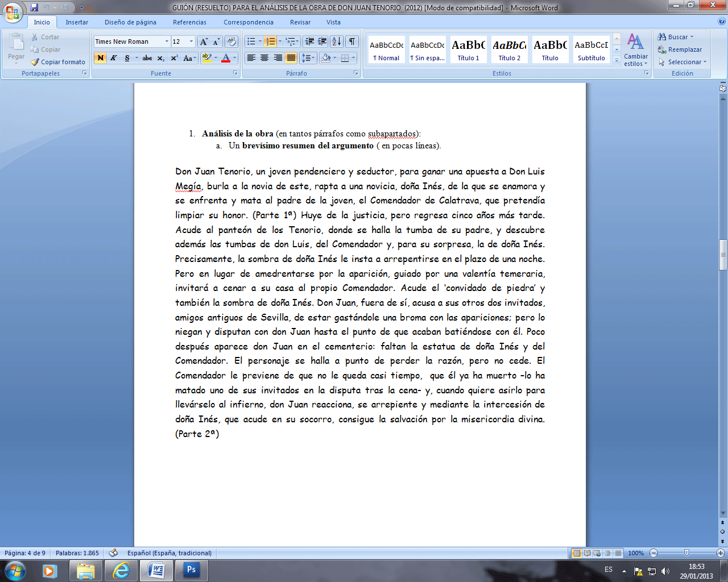Apply text highlight color
728x582 pixels.
(x=206, y=58)
